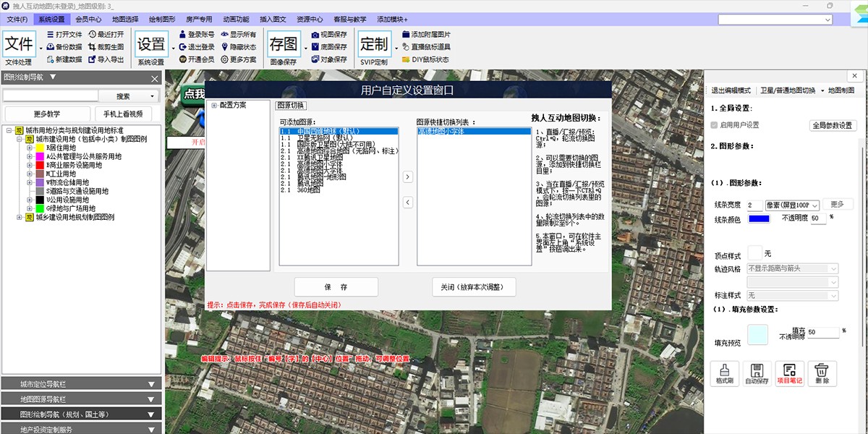
Task: Click the 自动保存 (auto save) icon
Action: click(x=757, y=373)
